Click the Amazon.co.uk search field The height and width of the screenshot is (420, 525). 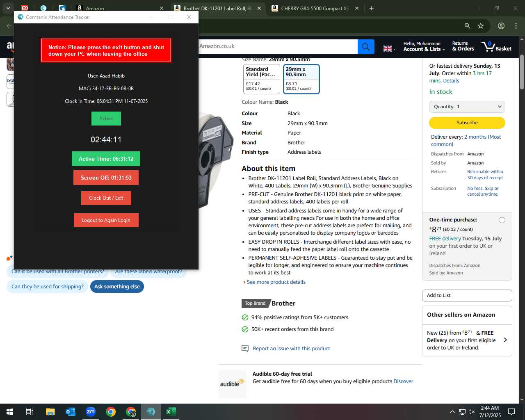pyautogui.click(x=278, y=46)
